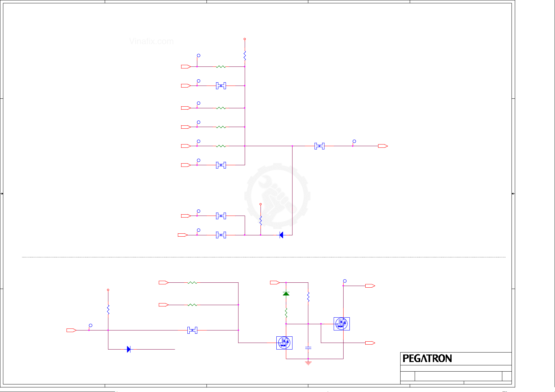555x392 pixels.
Task: Select the test point circle beside the lower-left input port
Action: click(91, 326)
